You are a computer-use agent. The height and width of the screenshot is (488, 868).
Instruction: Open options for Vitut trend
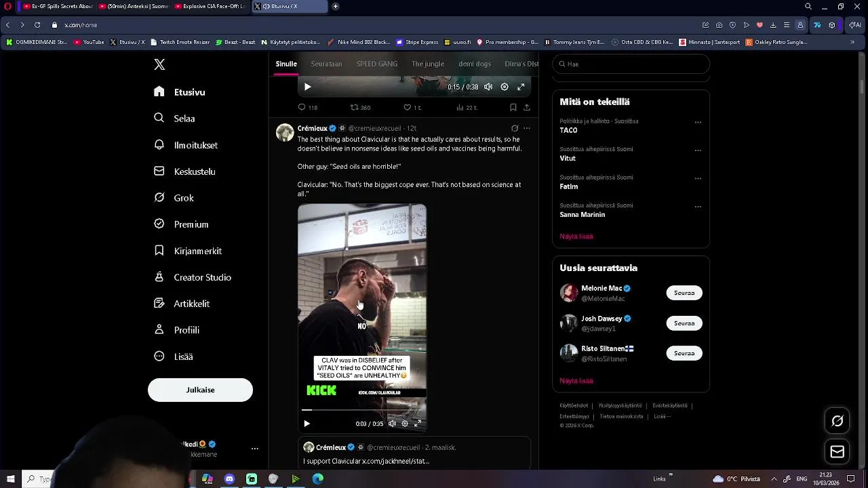(x=698, y=150)
